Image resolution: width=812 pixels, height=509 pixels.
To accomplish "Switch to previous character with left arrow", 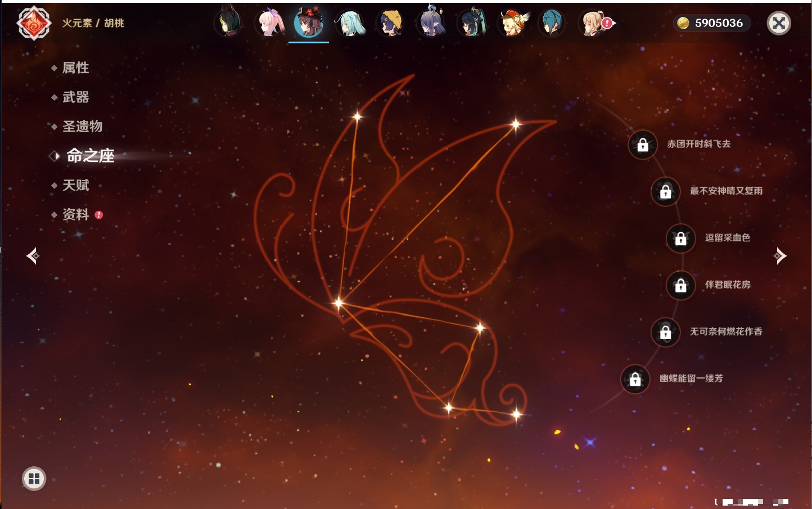I will click(33, 256).
